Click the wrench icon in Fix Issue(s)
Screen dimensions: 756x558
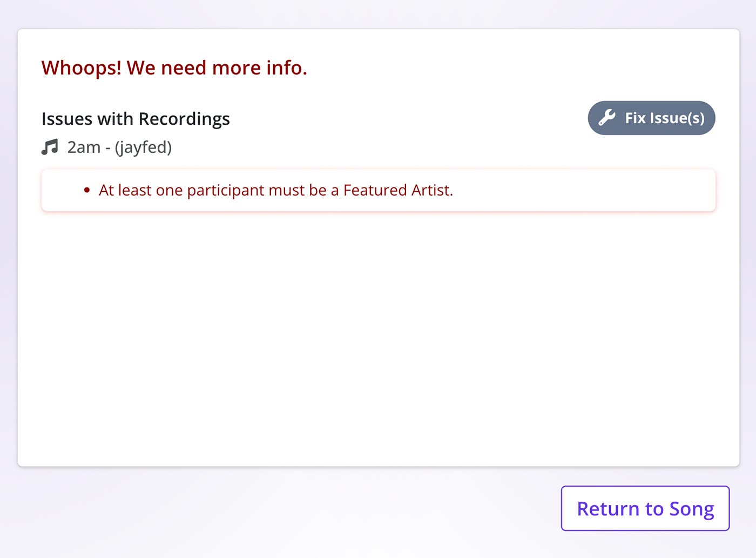point(607,118)
